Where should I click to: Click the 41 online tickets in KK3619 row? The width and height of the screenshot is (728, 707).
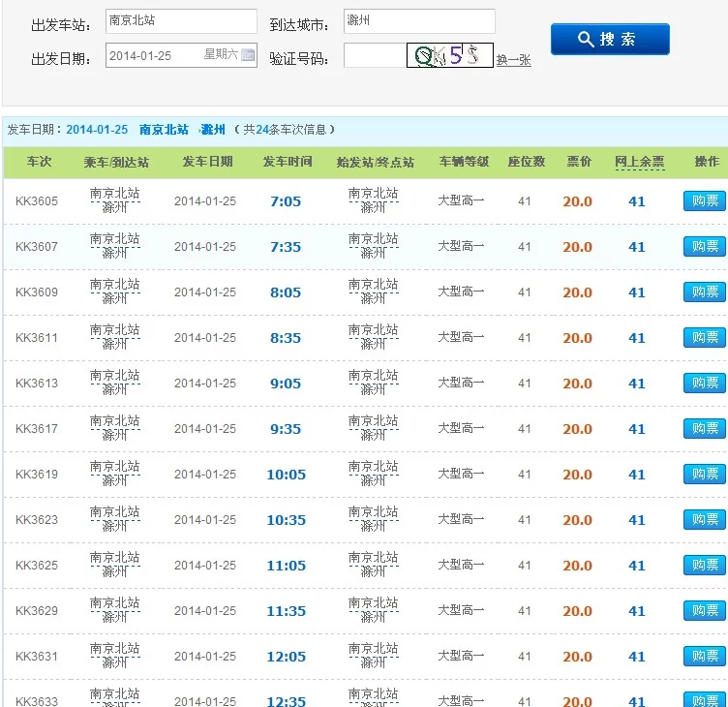click(637, 475)
